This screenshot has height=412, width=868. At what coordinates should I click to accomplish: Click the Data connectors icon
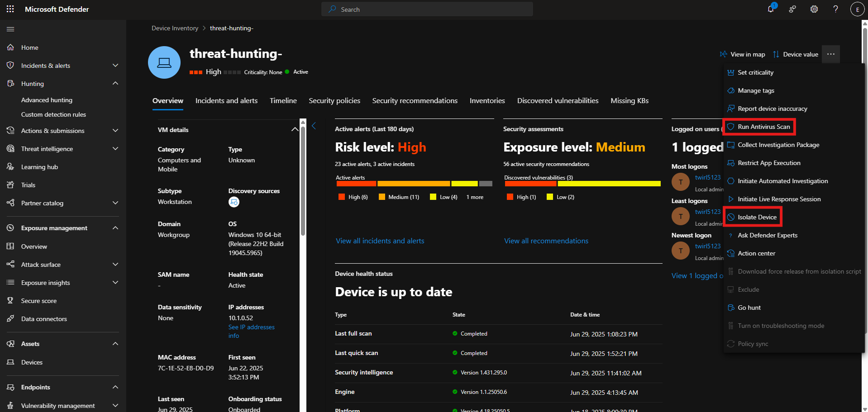(x=10, y=318)
